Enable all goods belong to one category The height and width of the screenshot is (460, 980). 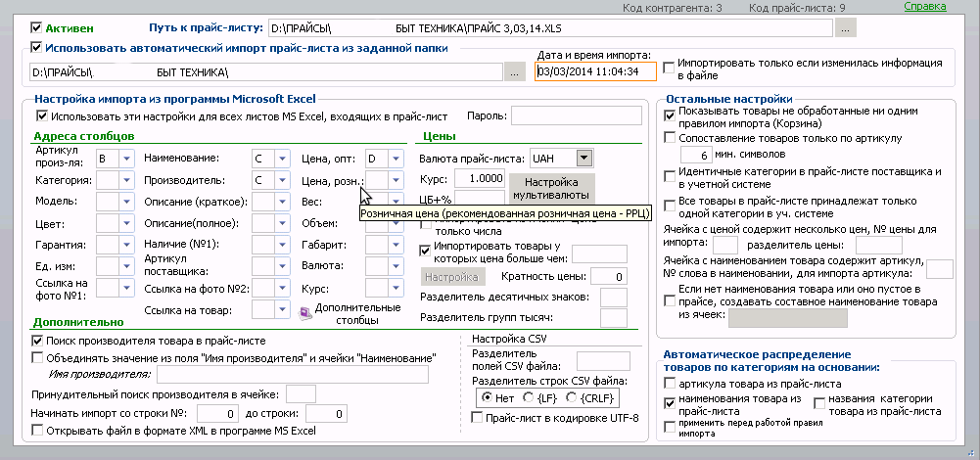(670, 207)
